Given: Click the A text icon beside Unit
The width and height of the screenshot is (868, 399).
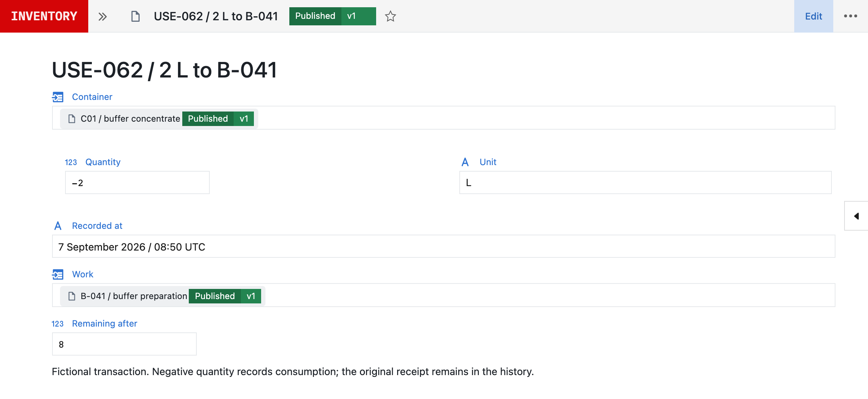Looking at the screenshot, I should point(465,162).
